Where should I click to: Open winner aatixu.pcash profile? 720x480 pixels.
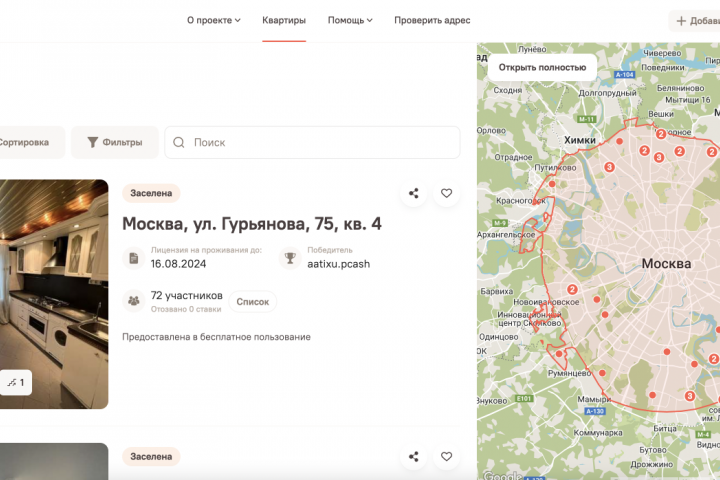point(338,264)
